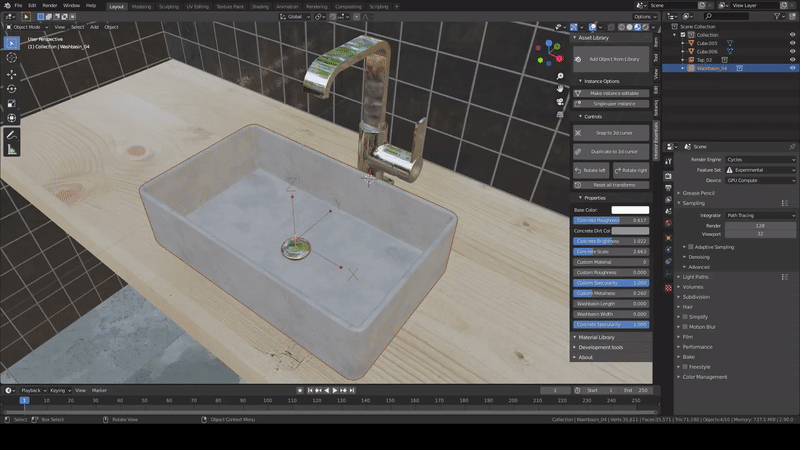Hide Washbasin_04 in the outliner
This screenshot has height=450, width=800.
[792, 68]
